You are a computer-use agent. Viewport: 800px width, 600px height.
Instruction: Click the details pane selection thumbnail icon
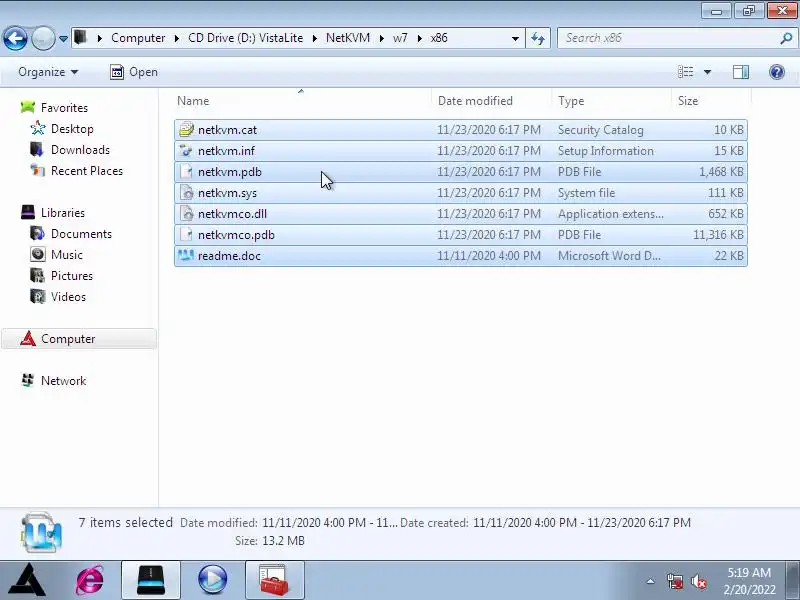pos(41,532)
